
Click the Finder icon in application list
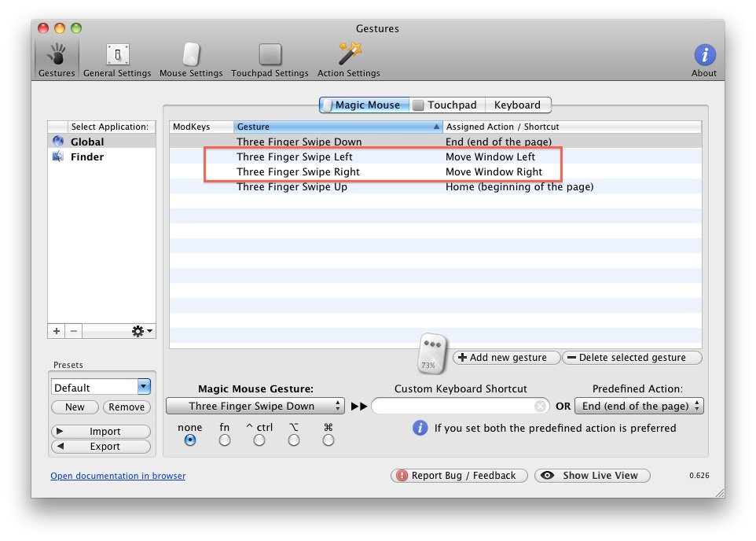(x=58, y=156)
